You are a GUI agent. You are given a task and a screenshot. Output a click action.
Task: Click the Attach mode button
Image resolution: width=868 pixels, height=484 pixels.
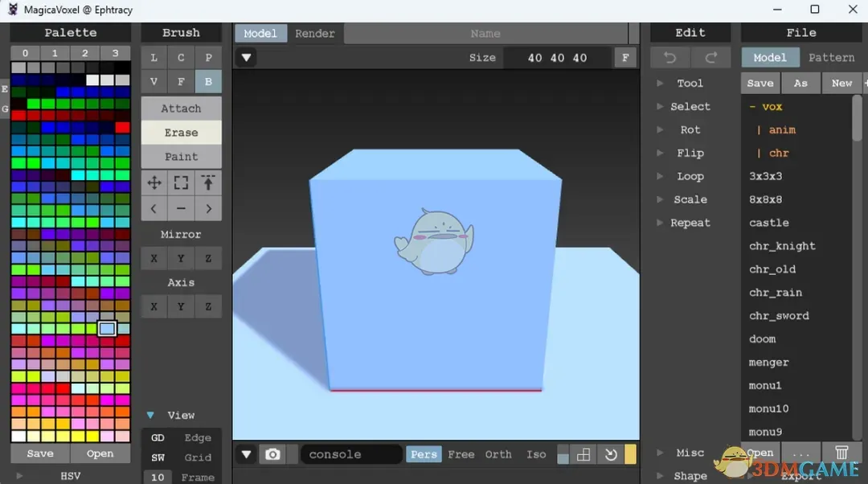pos(181,107)
